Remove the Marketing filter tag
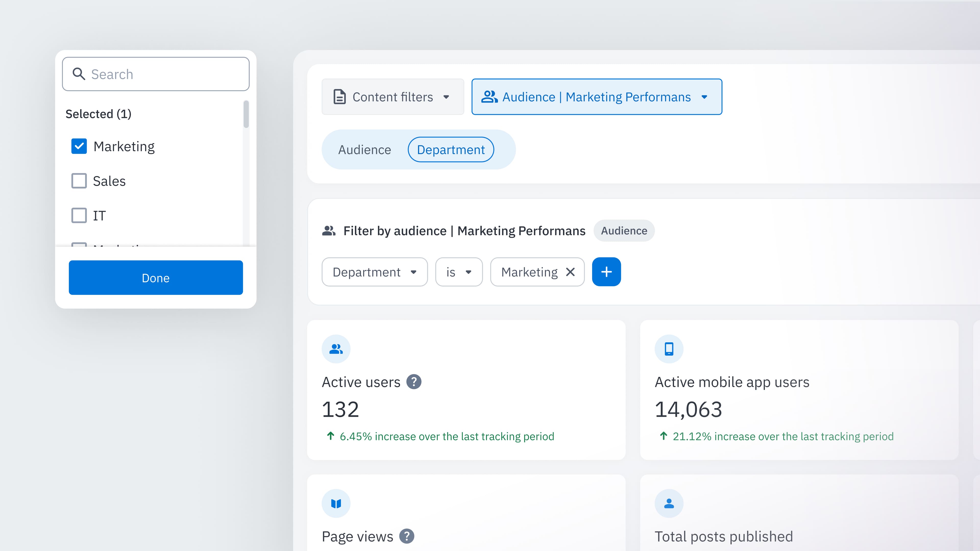 (570, 272)
